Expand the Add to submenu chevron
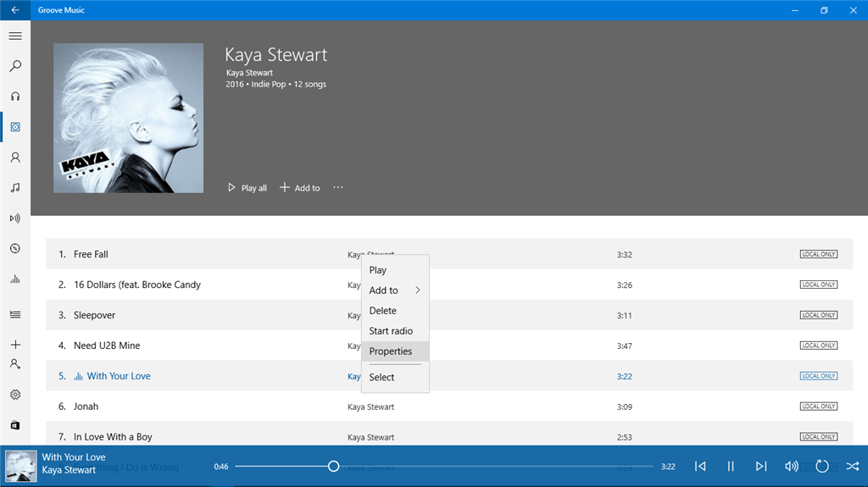Image resolution: width=868 pixels, height=487 pixels. [x=417, y=290]
